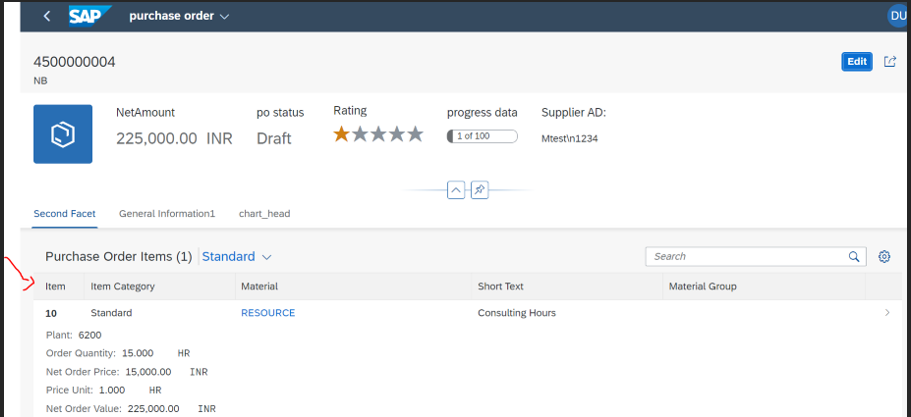Click into the table Search field

click(747, 257)
